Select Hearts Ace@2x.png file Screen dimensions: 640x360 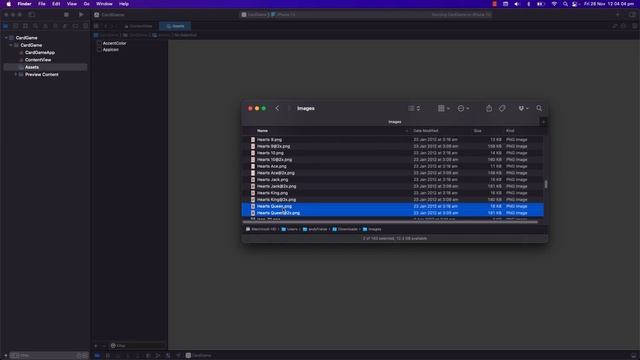[393, 173]
